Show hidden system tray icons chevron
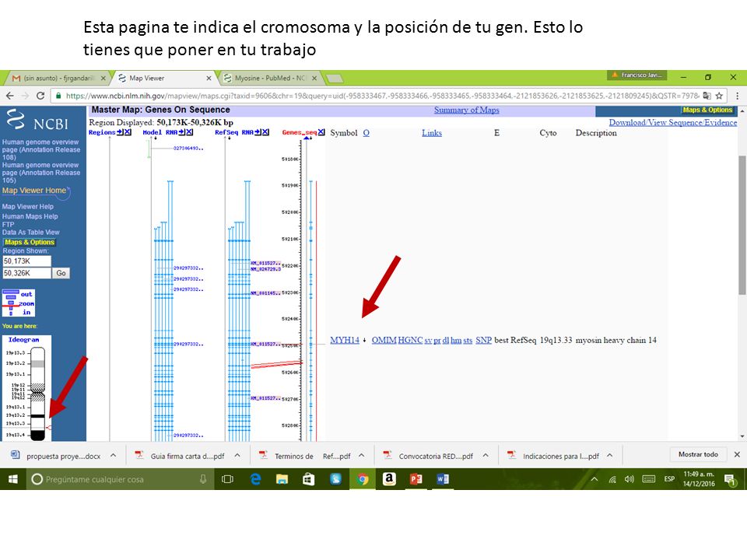 click(x=594, y=479)
